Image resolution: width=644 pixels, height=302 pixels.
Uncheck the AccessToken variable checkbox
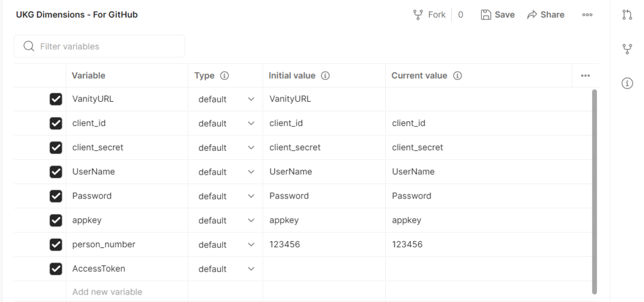click(x=56, y=269)
